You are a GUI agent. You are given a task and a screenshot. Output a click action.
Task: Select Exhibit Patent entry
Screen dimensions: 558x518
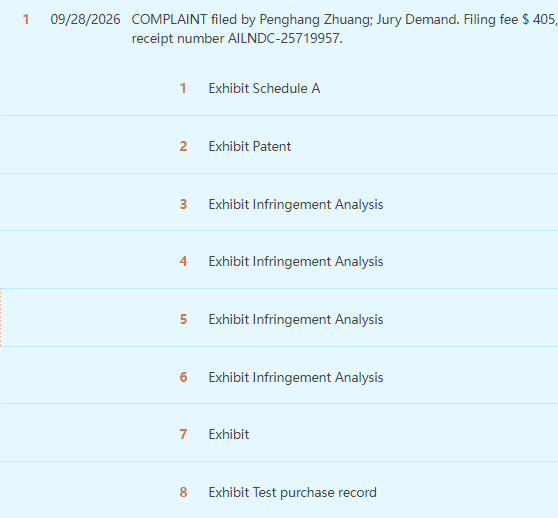click(x=249, y=146)
